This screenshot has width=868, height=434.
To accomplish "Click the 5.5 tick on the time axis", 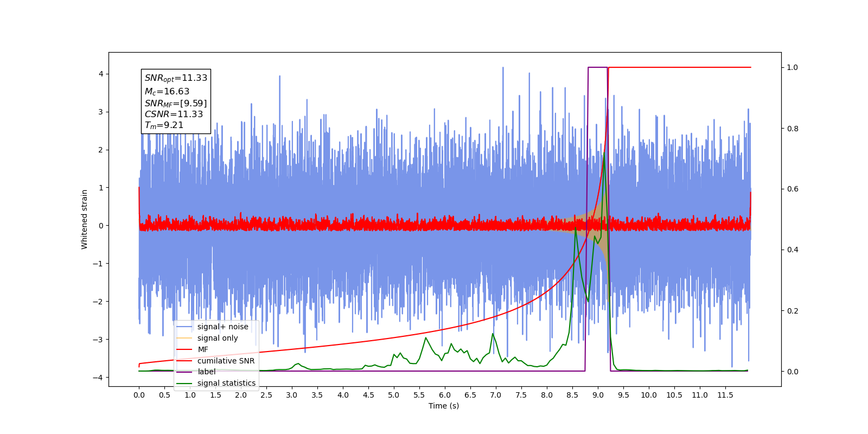I will (419, 395).
